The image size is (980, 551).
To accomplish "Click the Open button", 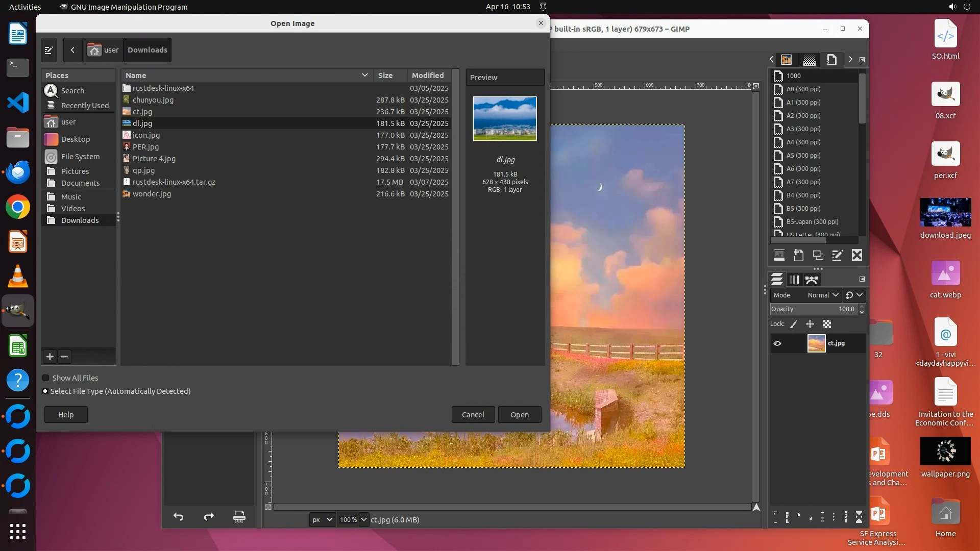I will pos(519,415).
